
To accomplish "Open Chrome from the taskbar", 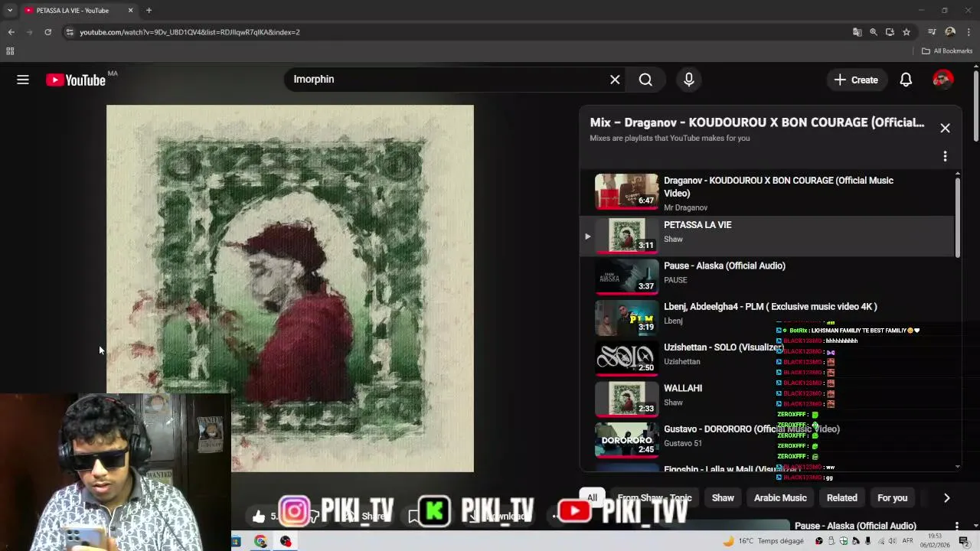I will tap(260, 541).
